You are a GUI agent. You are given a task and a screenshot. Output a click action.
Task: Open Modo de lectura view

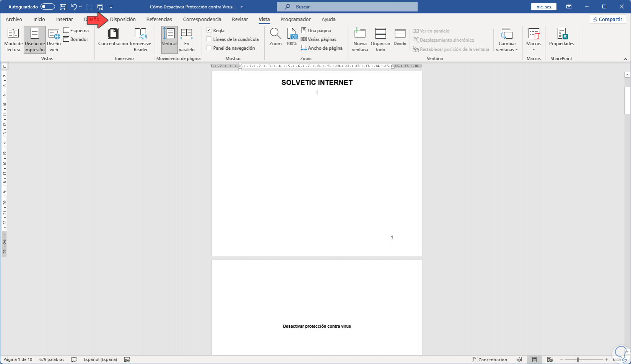click(13, 40)
